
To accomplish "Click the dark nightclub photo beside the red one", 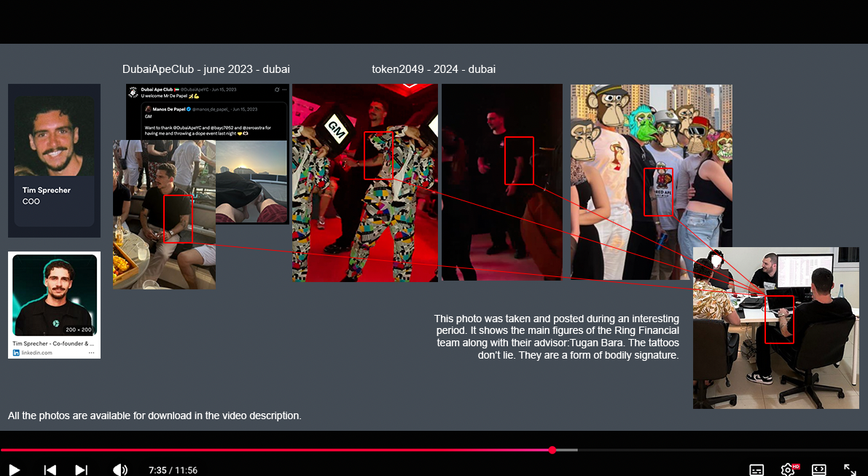I will [x=502, y=182].
